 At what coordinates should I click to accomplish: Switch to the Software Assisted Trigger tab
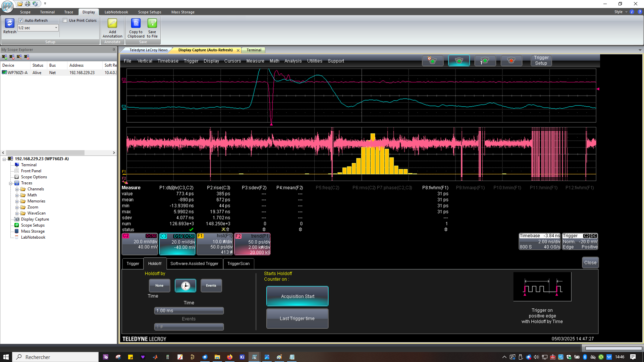194,263
